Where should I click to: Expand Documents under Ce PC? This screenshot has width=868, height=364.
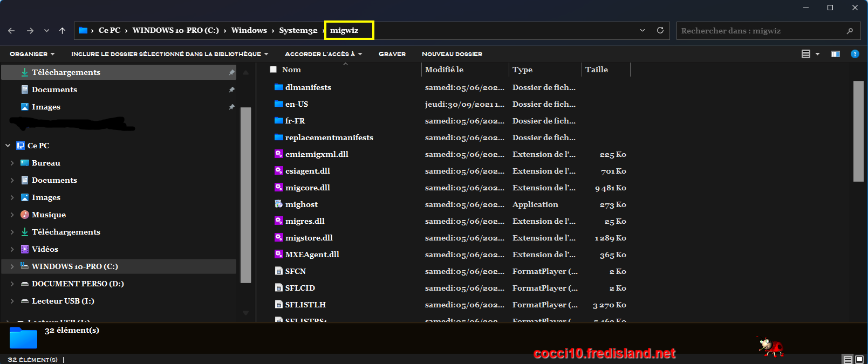[x=12, y=180]
